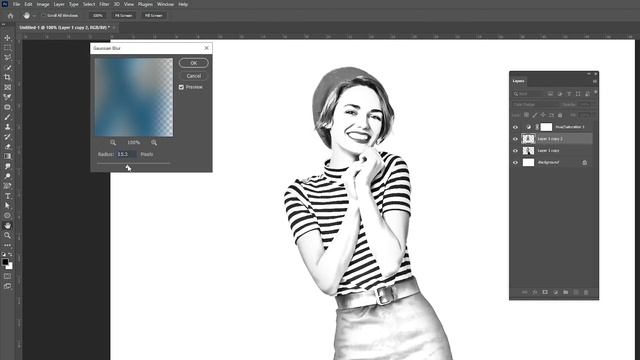Select the Layer 1 copy thumbnail
Image resolution: width=640 pixels, height=360 pixels.
528,151
